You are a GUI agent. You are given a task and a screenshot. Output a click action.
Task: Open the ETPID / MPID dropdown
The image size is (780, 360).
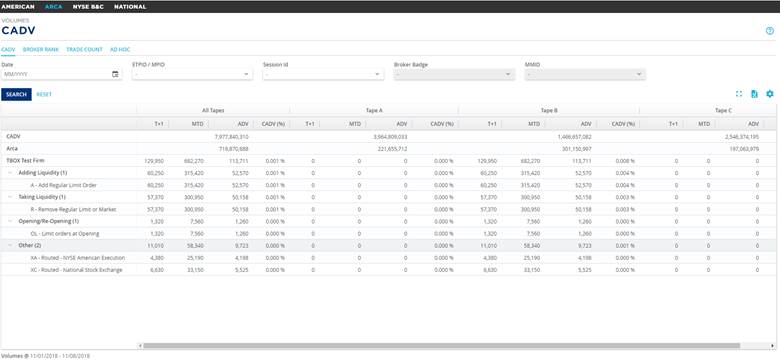coord(192,74)
